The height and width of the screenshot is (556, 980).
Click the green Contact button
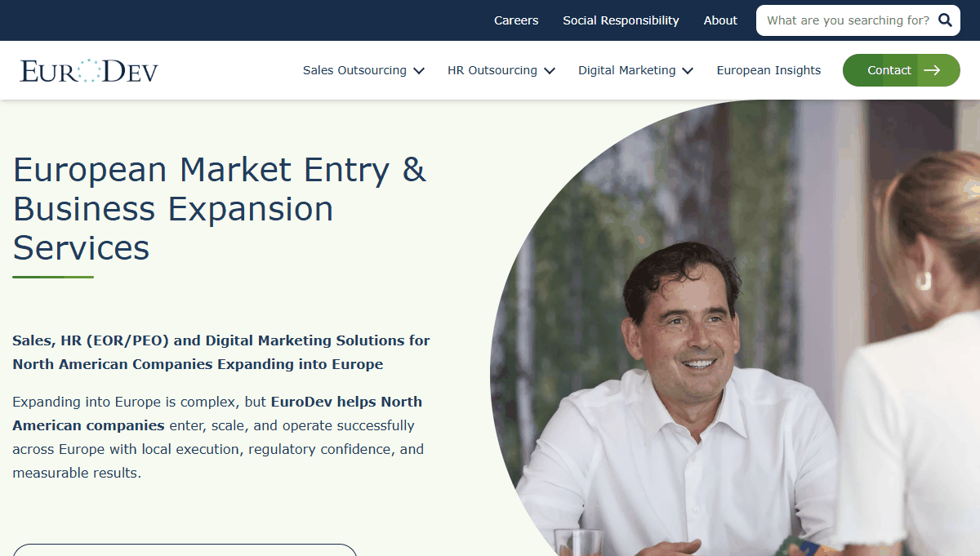tap(902, 70)
